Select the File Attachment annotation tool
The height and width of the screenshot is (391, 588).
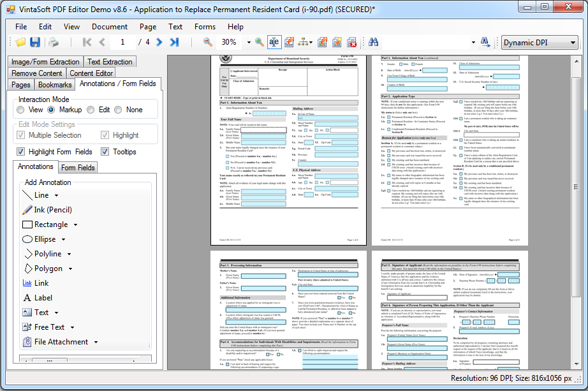(x=55, y=342)
